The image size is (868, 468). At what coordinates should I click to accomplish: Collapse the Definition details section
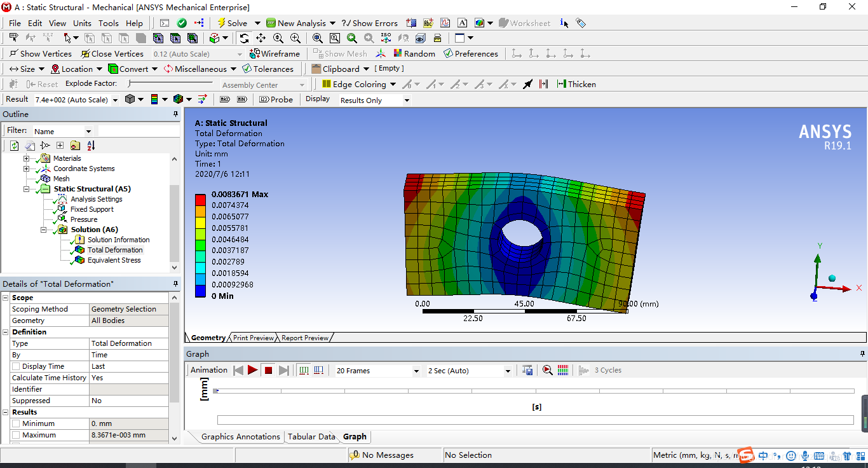pyautogui.click(x=6, y=332)
